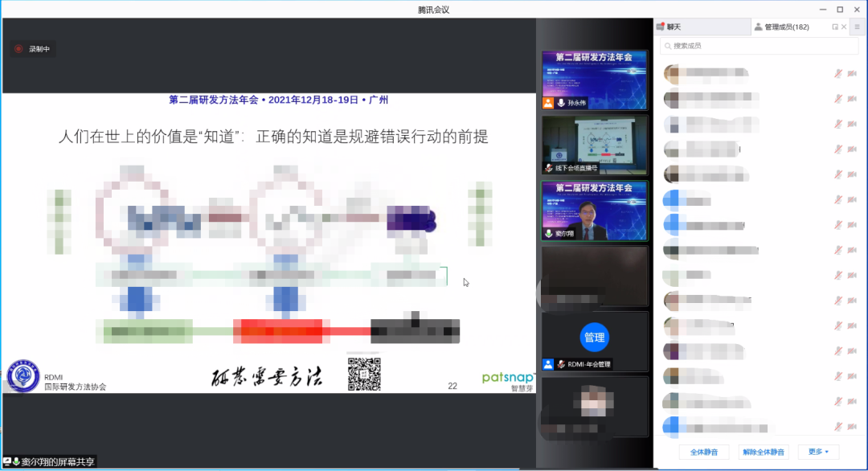Click screen share icon in bottom-left label
Viewport: 868px width, 471px height.
click(6, 462)
